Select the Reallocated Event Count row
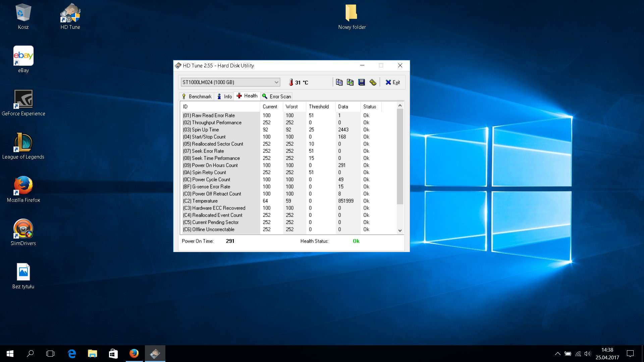The image size is (644, 362). coord(288,215)
